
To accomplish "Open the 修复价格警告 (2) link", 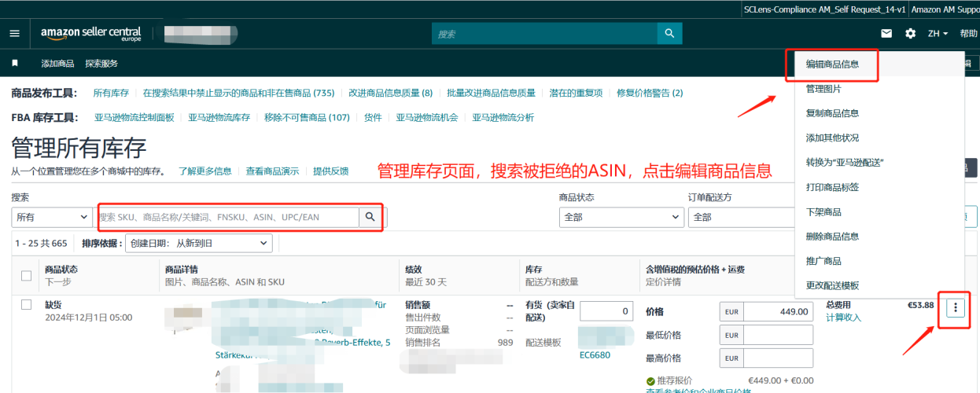I will click(x=650, y=93).
